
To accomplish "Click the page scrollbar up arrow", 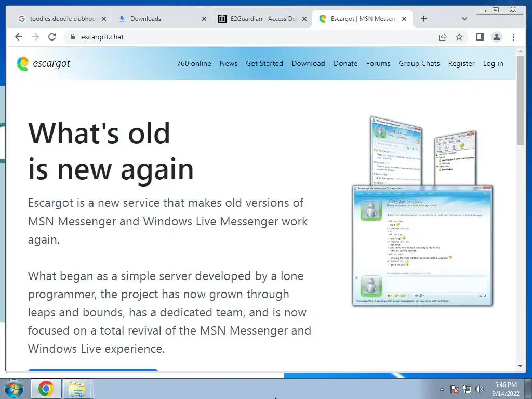I will (520, 51).
